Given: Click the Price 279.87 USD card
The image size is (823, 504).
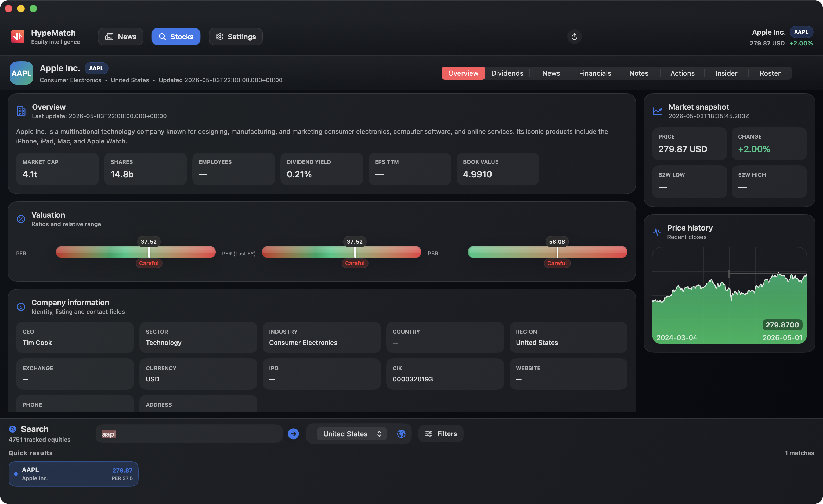Looking at the screenshot, I should coord(690,144).
